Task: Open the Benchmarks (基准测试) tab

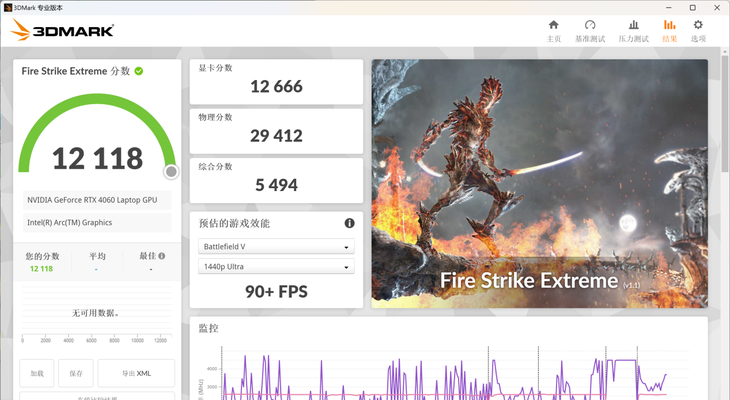Action: [590, 31]
